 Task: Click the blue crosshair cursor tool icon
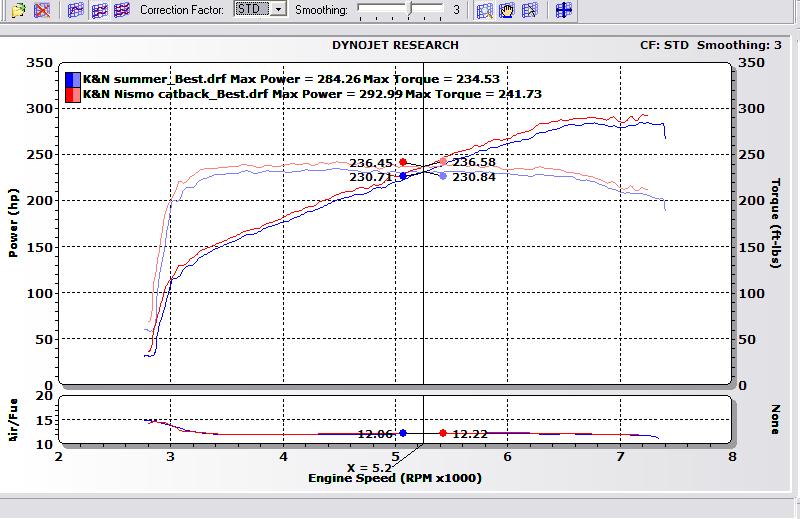(x=564, y=10)
